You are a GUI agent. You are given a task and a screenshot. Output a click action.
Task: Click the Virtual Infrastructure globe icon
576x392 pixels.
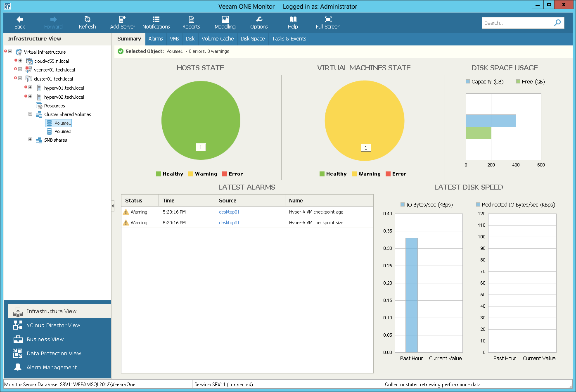(x=19, y=52)
